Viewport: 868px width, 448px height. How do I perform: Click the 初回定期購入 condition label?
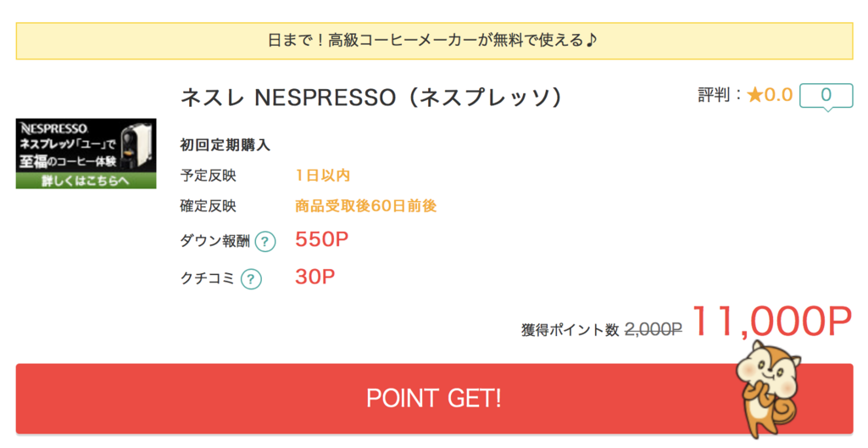pos(225,145)
